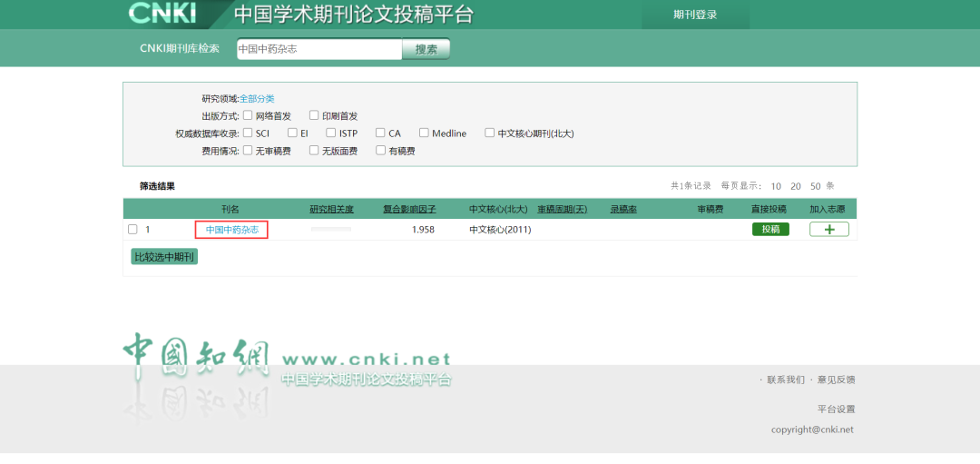980x464 pixels.
Task: Sort by 研究相关度 column header
Action: (x=332, y=210)
